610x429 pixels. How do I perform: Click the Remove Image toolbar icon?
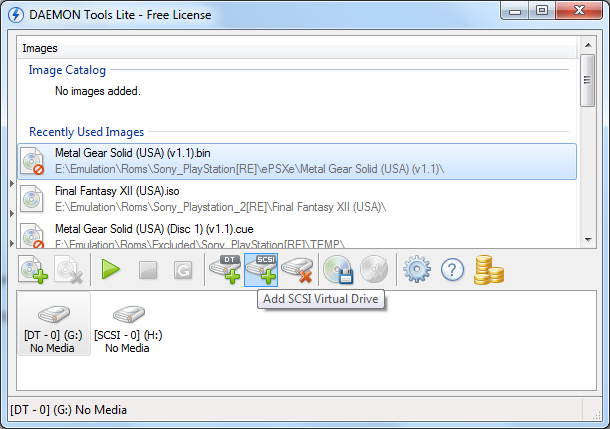click(69, 269)
